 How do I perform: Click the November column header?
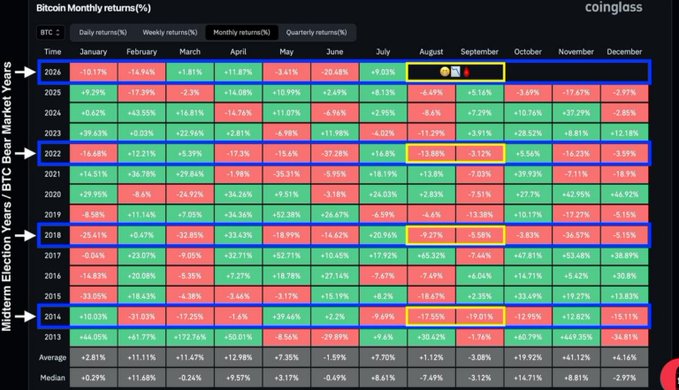tap(576, 52)
